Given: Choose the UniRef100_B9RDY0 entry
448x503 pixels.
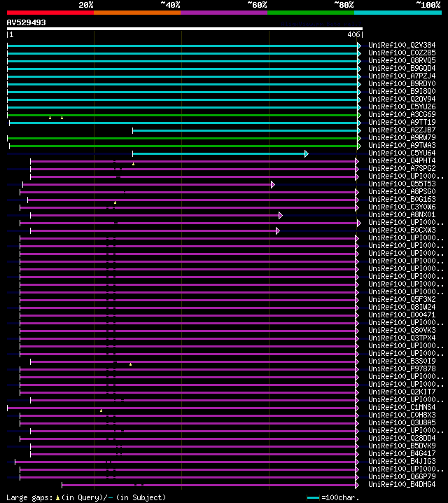Looking at the screenshot, I should coord(402,84).
